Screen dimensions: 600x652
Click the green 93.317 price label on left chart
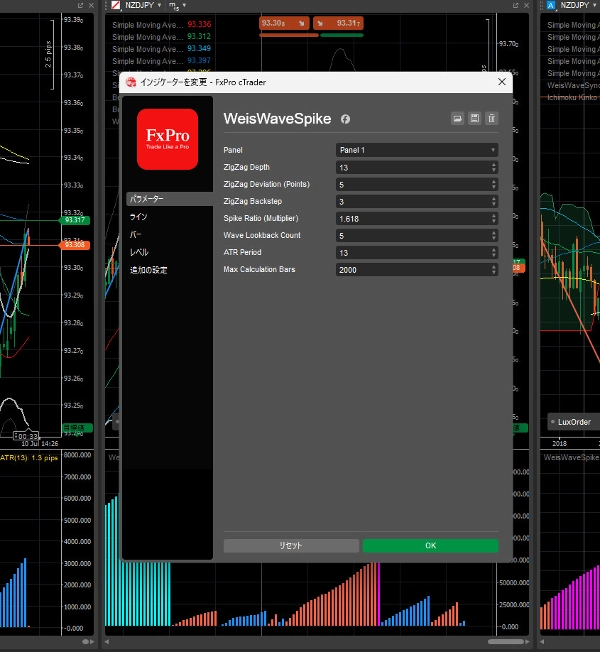coord(75,220)
